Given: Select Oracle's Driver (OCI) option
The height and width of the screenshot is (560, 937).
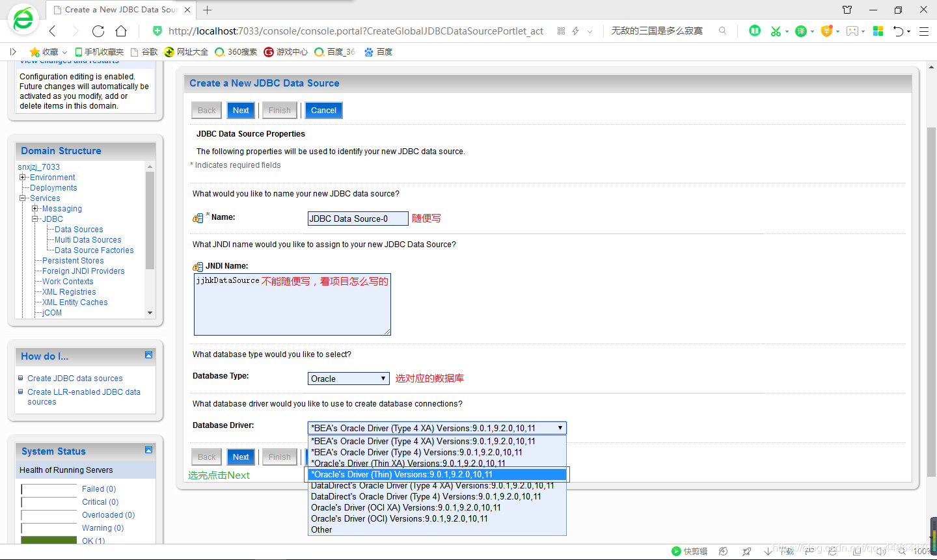Looking at the screenshot, I should [x=437, y=518].
